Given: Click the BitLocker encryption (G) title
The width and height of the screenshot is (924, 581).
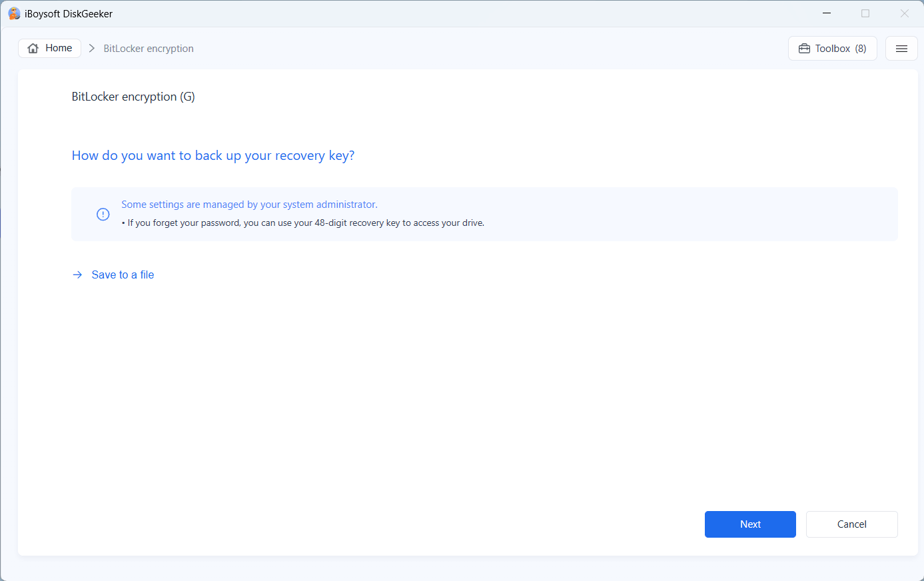Looking at the screenshot, I should [133, 97].
